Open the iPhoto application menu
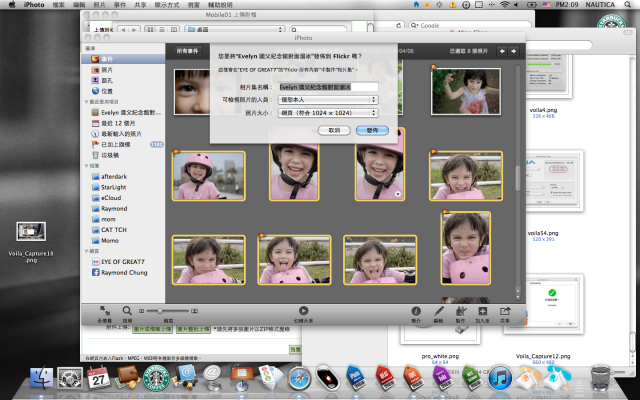Image resolution: width=640 pixels, height=400 pixels. [34, 5]
